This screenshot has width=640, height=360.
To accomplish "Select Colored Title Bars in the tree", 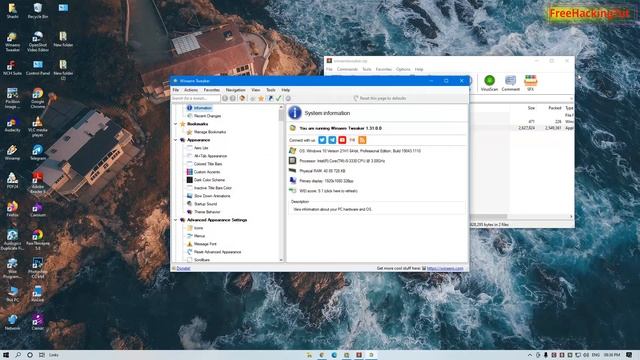I will (208, 164).
